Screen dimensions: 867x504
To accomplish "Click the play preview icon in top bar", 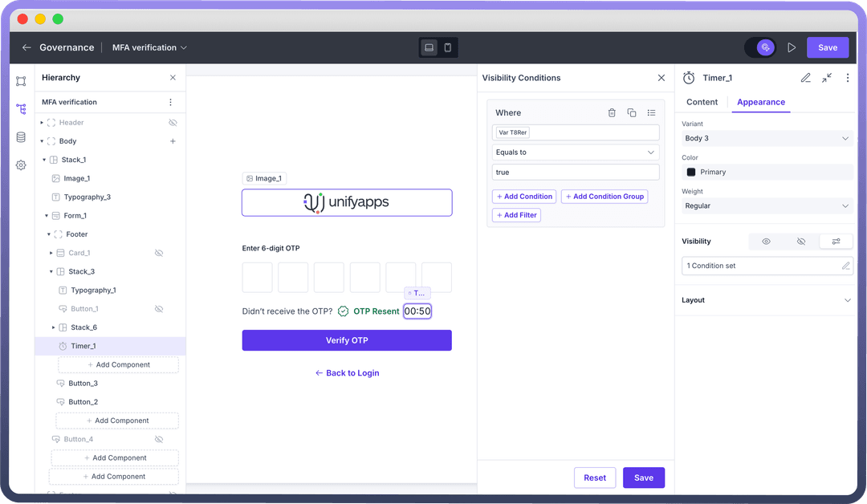I will [x=792, y=48].
